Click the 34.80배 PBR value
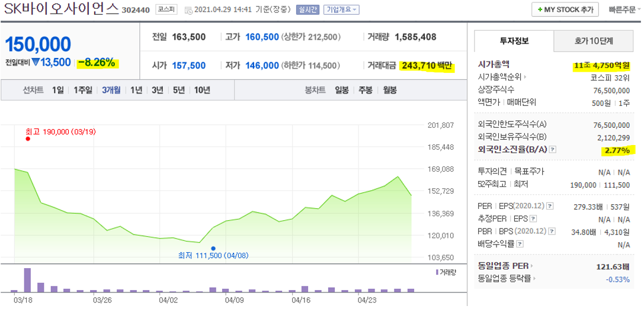Image resolution: width=644 pixels, height=309 pixels. 583,232
